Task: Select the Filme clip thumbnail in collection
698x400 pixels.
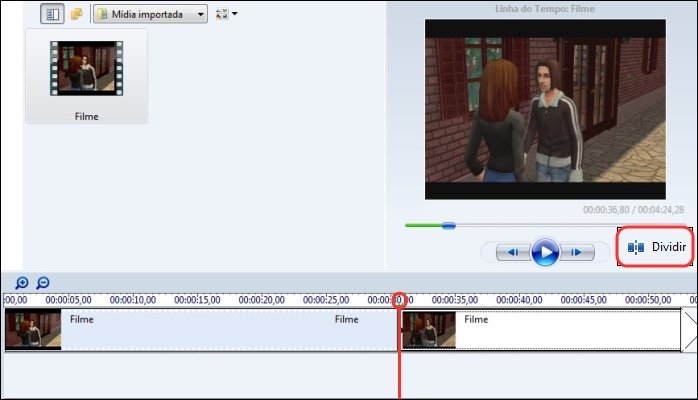Action: click(86, 69)
